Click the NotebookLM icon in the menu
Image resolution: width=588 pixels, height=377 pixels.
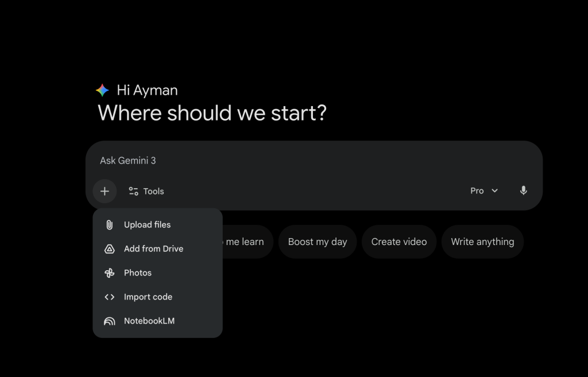click(x=110, y=321)
